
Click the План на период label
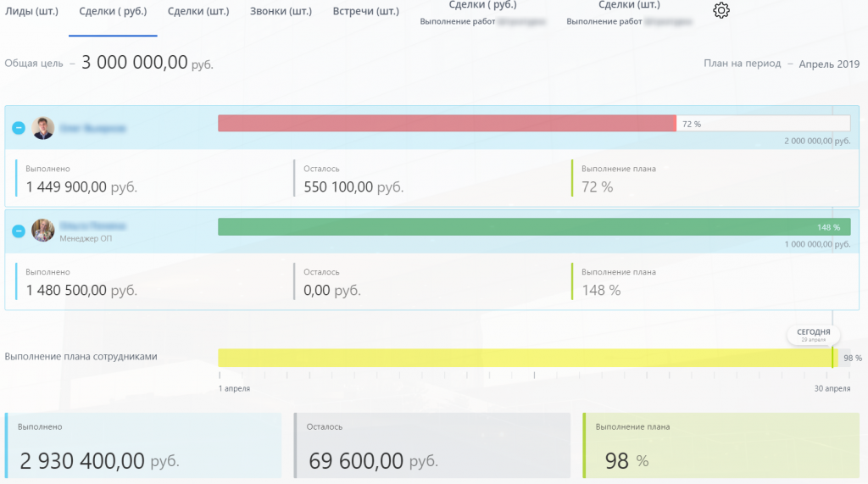click(743, 64)
